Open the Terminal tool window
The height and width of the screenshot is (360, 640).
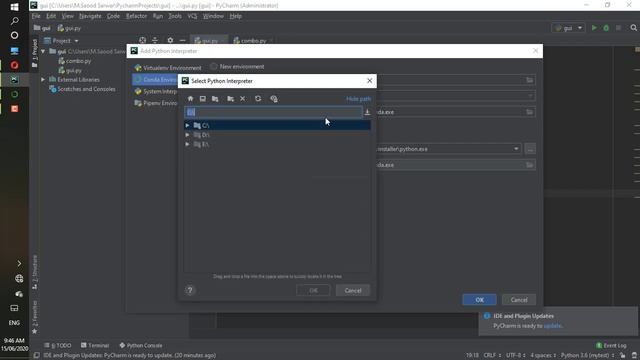click(x=95, y=345)
